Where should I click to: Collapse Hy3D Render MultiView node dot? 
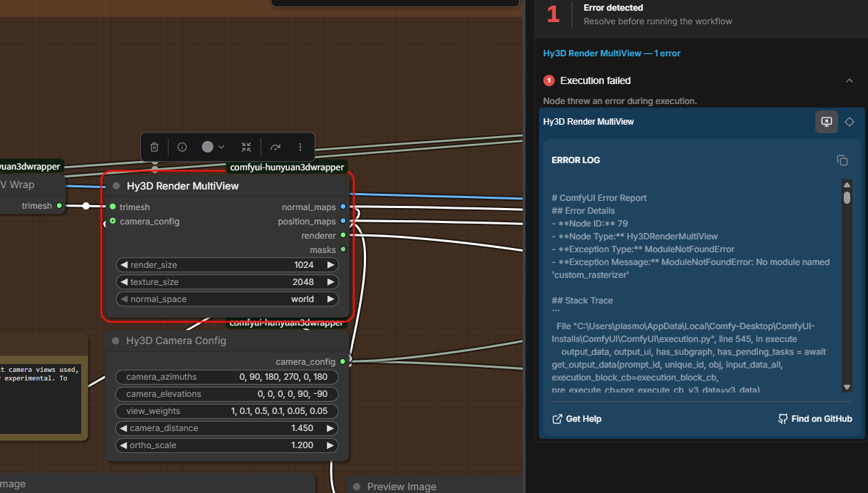point(116,186)
